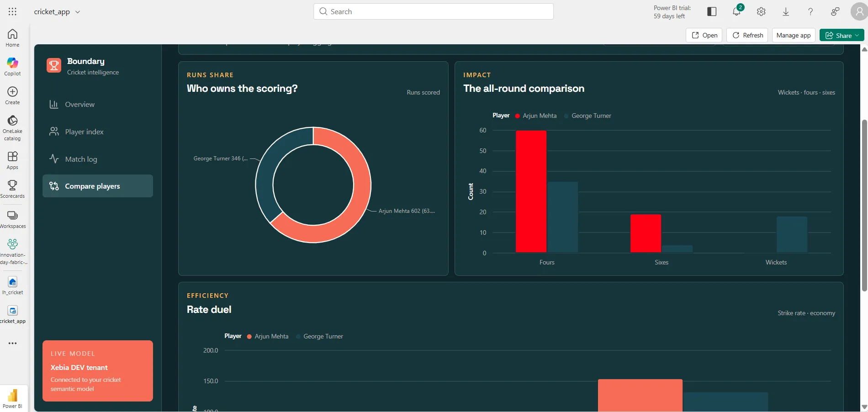Click Arjun Mehta bar in Rate duel chart
The width and height of the screenshot is (868, 412).
point(640,395)
